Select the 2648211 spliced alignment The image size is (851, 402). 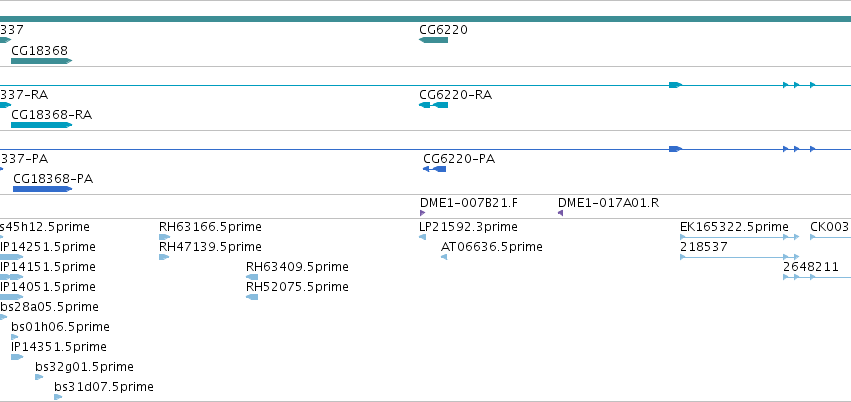[x=817, y=277]
